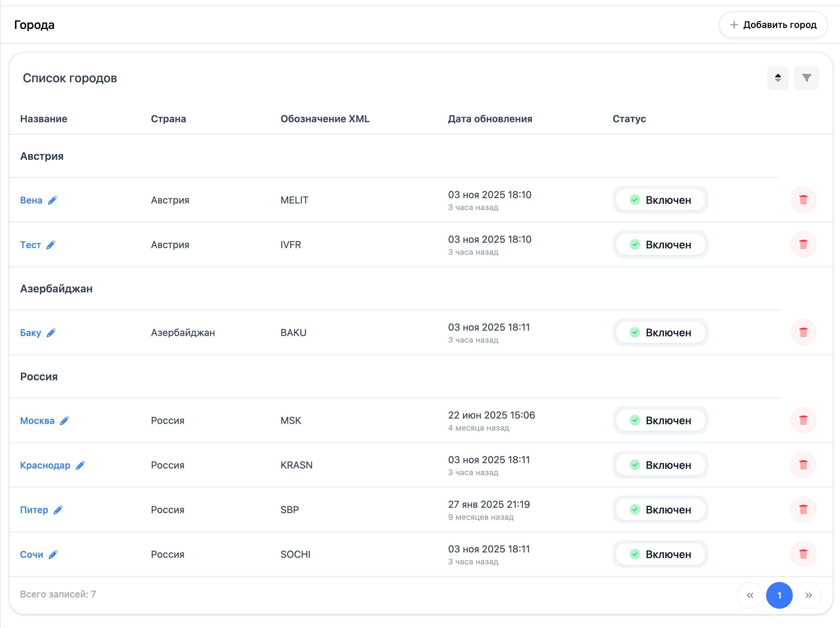The height and width of the screenshot is (628, 840).
Task: Toggle Баку's Включен status badge
Action: tap(660, 333)
